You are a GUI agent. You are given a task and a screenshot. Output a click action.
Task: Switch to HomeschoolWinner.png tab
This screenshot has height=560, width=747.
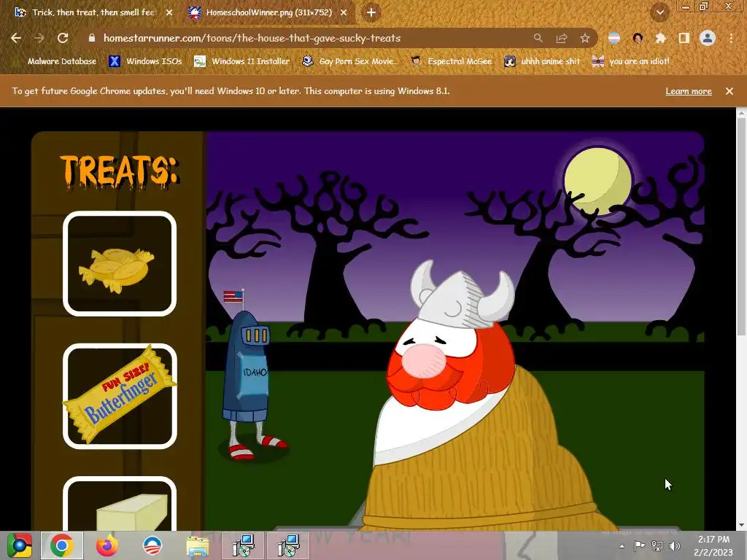pyautogui.click(x=268, y=13)
